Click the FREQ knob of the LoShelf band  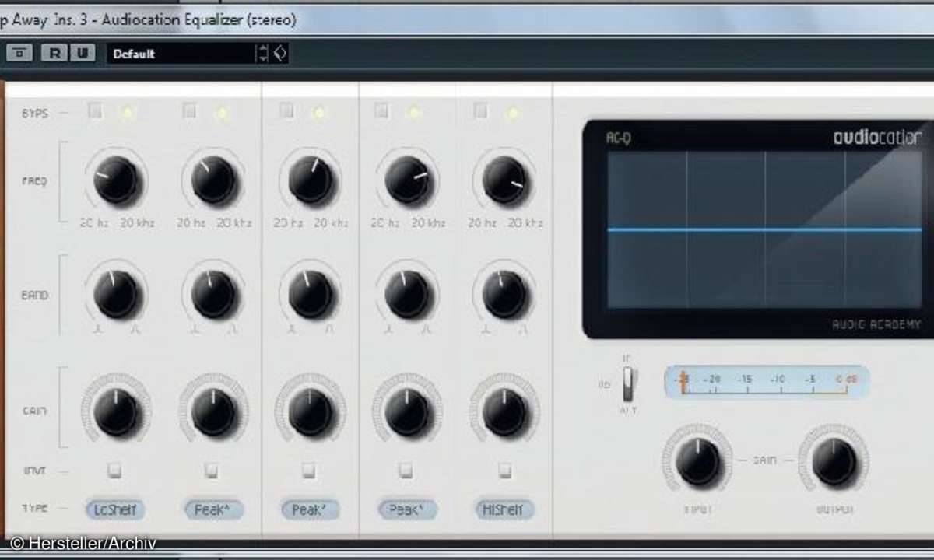click(x=117, y=180)
